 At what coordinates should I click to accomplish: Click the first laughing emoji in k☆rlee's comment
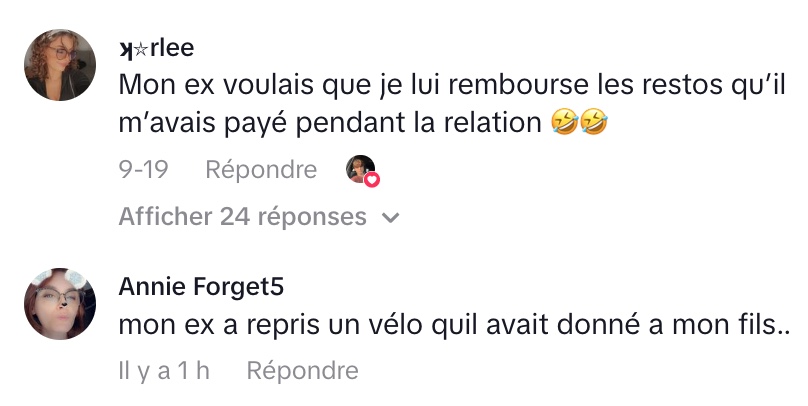click(564, 123)
